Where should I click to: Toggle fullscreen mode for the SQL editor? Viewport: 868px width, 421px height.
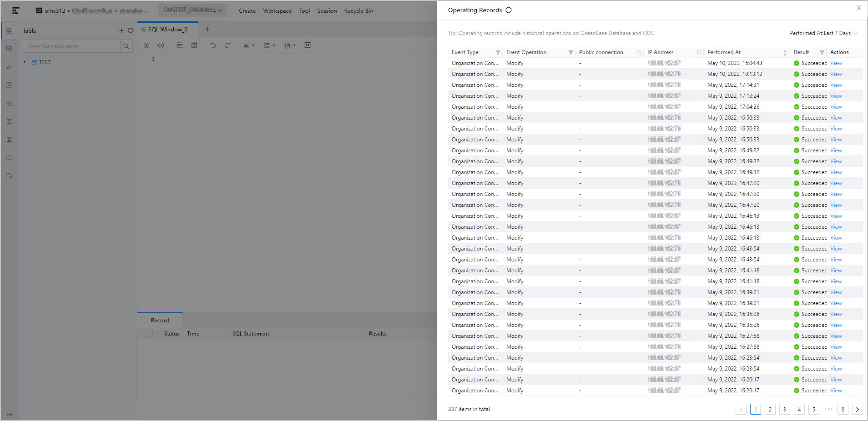[x=308, y=45]
